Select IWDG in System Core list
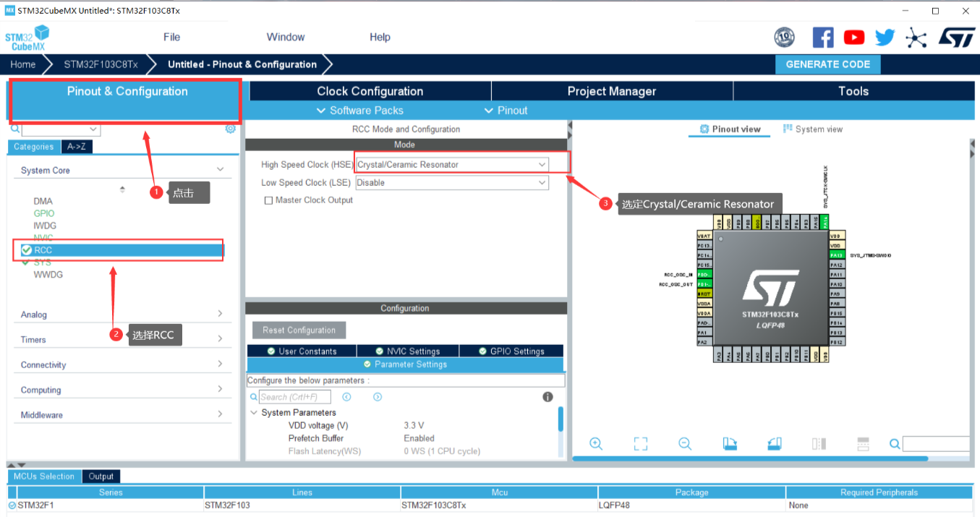 [45, 226]
